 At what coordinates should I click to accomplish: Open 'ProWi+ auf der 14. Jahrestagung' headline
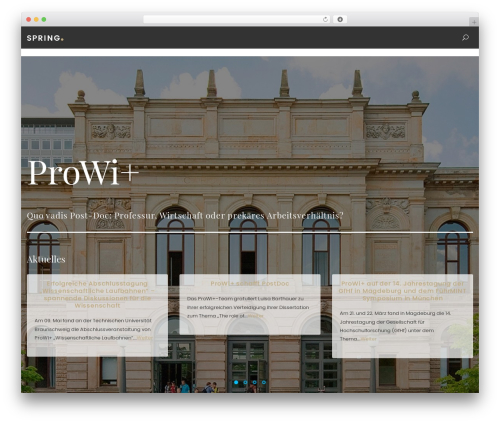pos(402,291)
